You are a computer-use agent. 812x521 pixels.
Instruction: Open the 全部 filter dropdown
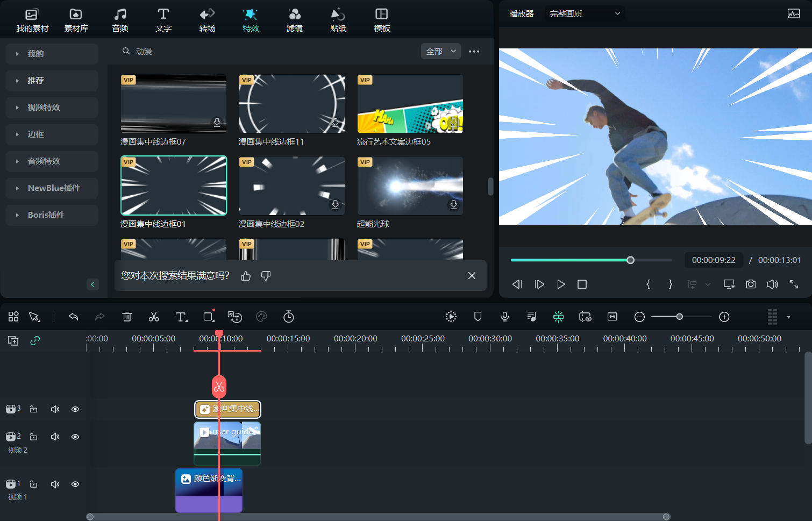pos(441,51)
